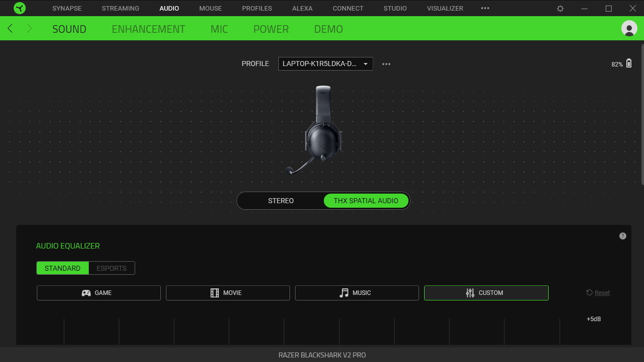Click the 82% battery text

tap(617, 65)
